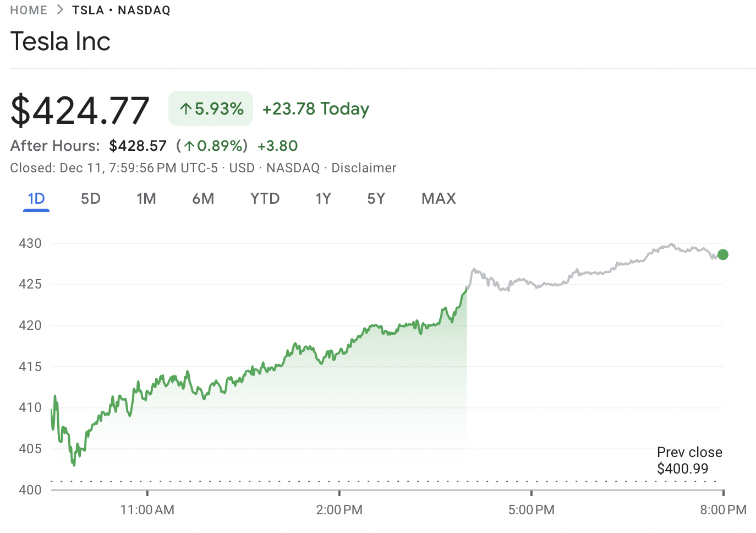Click the breadcrumb chevron arrow after HOME
This screenshot has height=533, width=756.
coord(60,10)
